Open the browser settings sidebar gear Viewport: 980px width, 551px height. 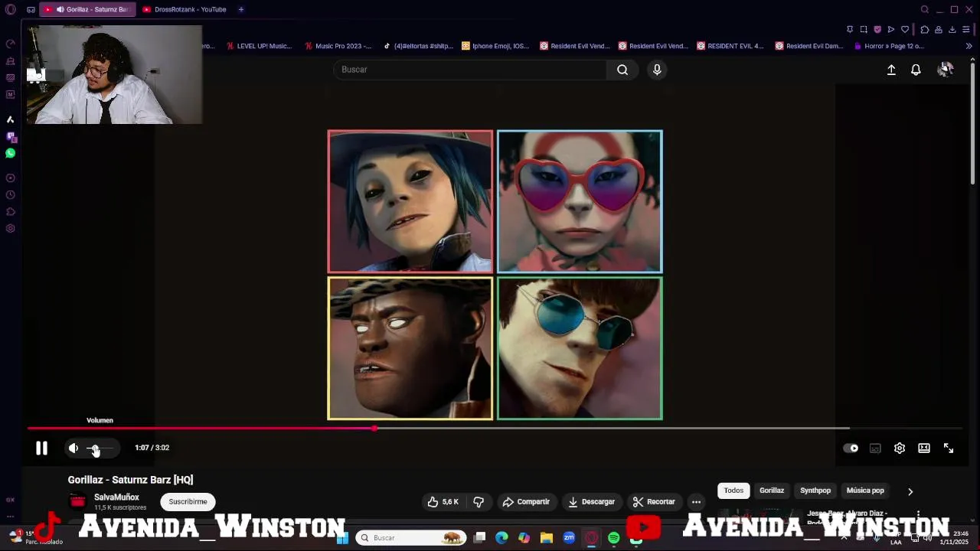(10, 229)
